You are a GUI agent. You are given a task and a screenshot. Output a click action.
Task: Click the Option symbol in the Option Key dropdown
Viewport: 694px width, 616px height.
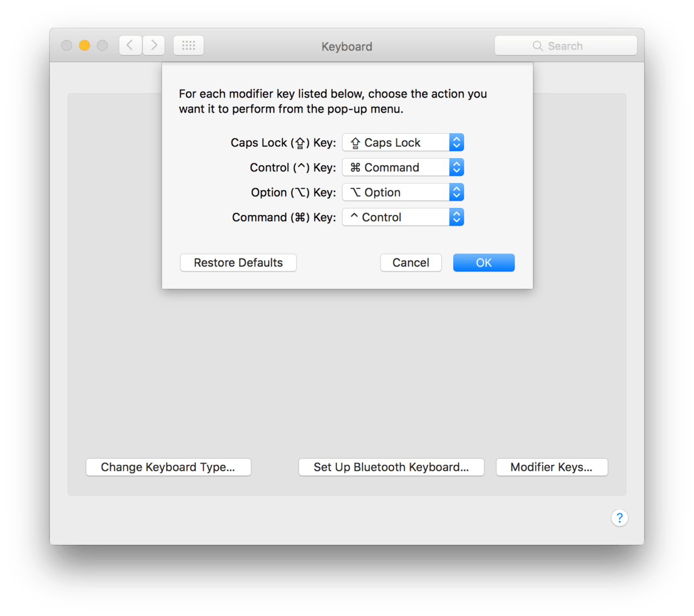click(x=355, y=192)
